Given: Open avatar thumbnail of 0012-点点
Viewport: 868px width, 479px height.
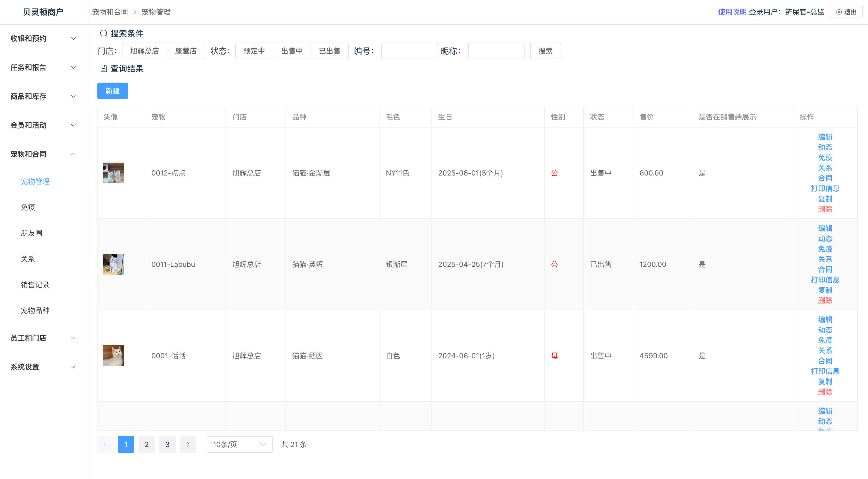Looking at the screenshot, I should [114, 173].
